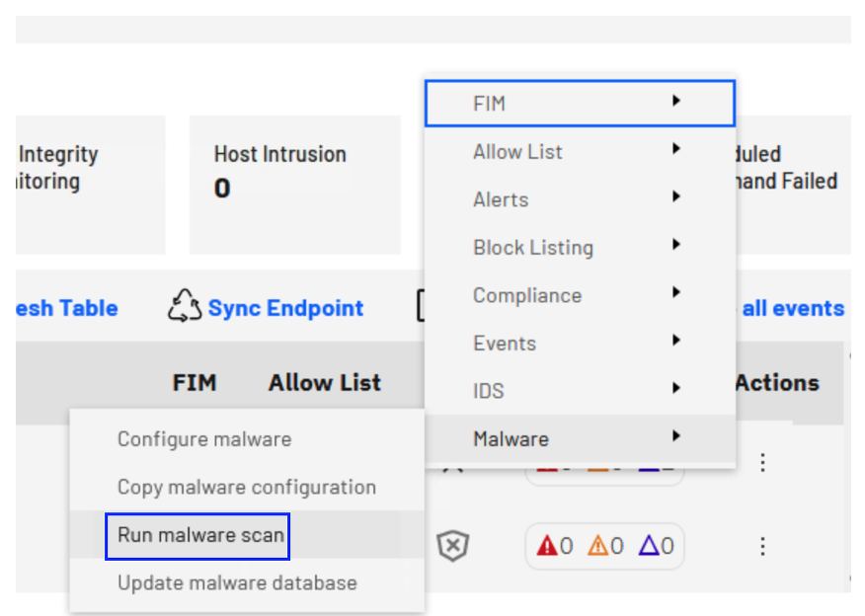Click the Sync Endpoint recycle icon

tap(184, 307)
